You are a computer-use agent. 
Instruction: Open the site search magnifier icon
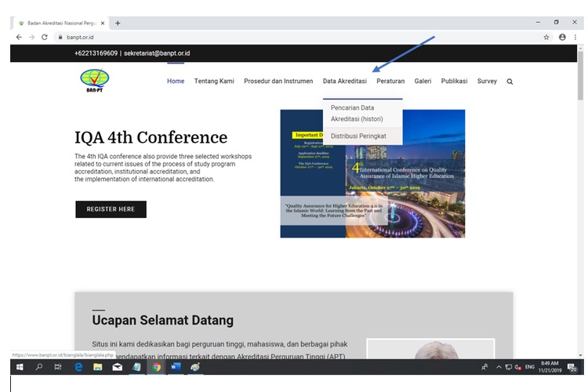(x=510, y=82)
